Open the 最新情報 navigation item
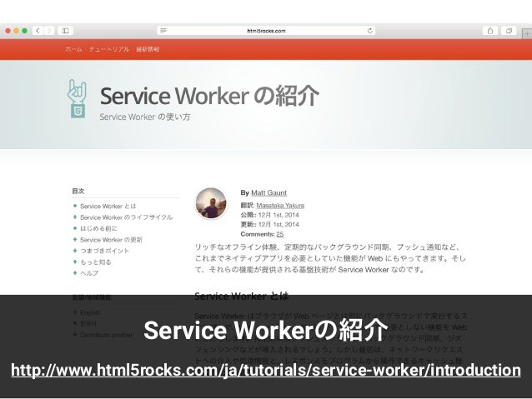This screenshot has width=532, height=399. pyautogui.click(x=148, y=49)
